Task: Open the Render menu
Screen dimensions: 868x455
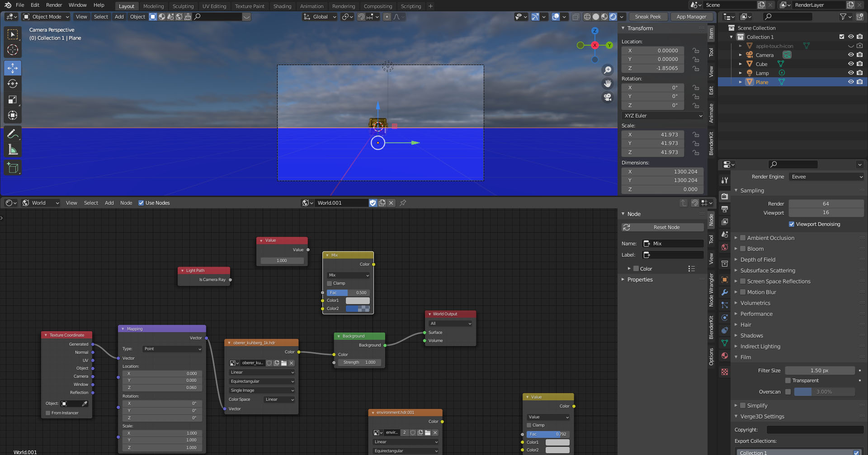Action: pos(54,5)
